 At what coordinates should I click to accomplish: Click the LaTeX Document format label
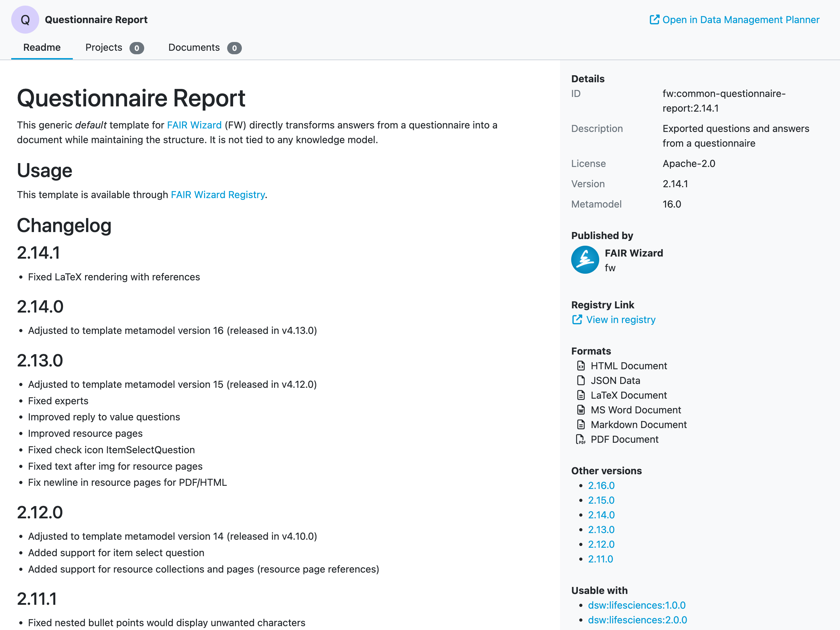tap(629, 395)
